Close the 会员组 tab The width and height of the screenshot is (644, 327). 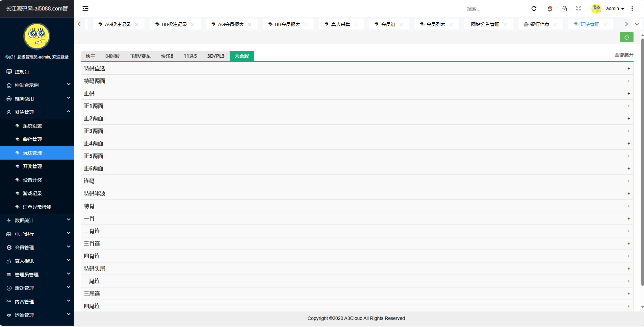(x=401, y=24)
